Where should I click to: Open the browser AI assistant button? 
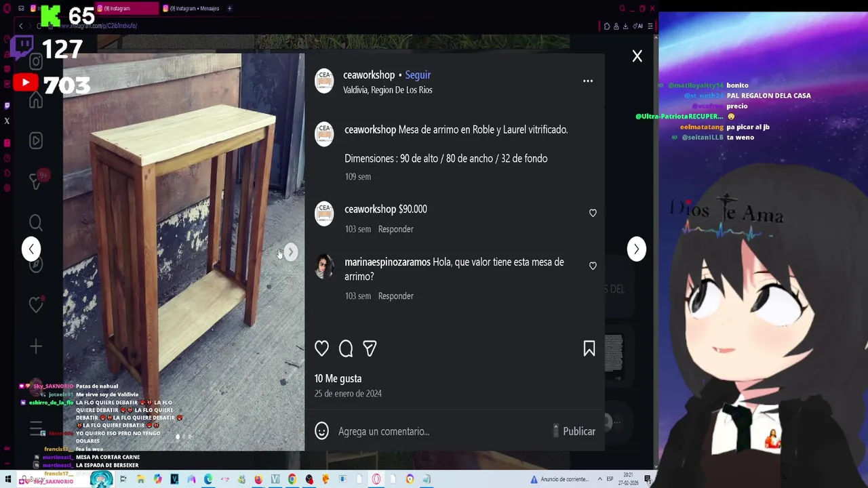pyautogui.click(x=637, y=26)
